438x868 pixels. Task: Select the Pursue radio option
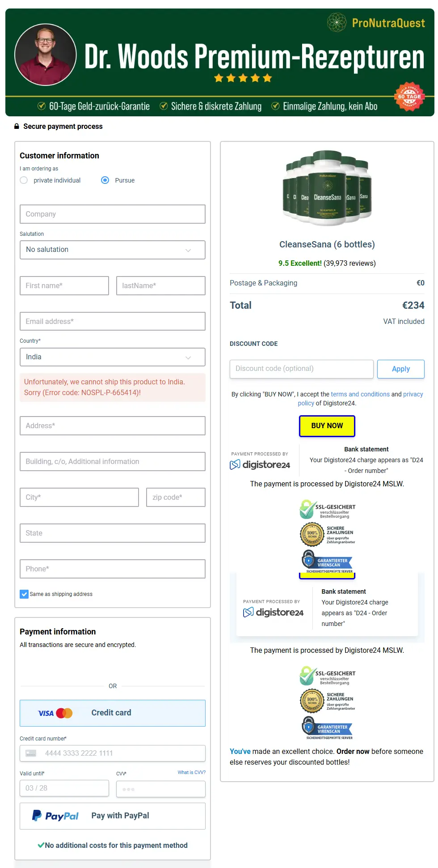click(x=105, y=180)
